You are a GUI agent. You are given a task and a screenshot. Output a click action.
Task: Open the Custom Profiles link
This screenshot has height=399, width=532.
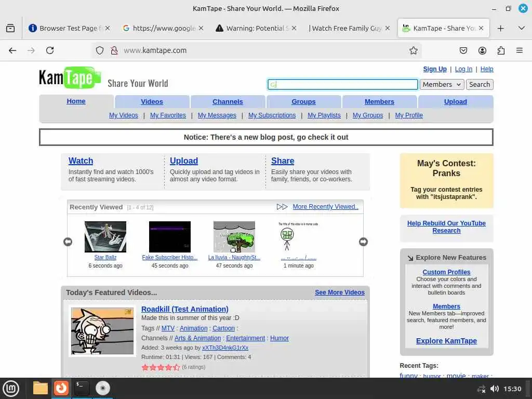coord(446,272)
